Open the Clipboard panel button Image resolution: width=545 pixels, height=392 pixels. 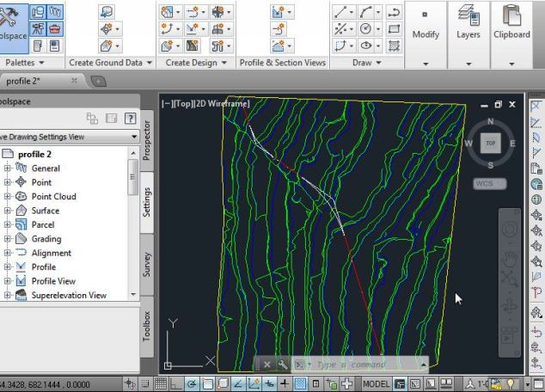tap(511, 34)
